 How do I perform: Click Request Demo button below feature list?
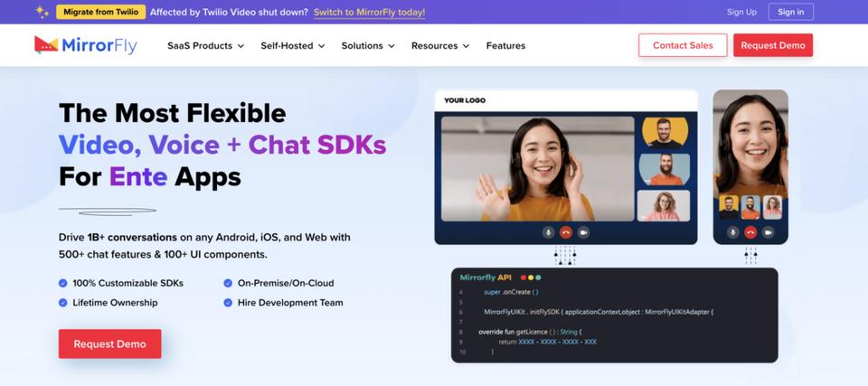point(109,344)
